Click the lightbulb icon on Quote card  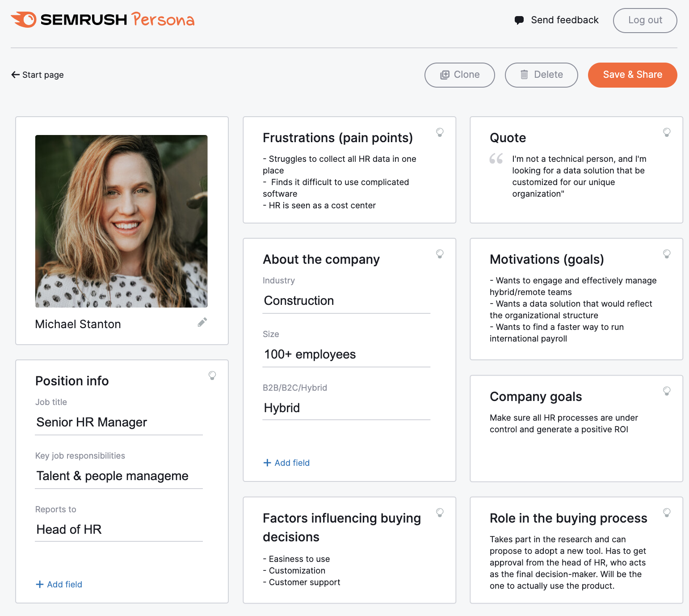[667, 132]
